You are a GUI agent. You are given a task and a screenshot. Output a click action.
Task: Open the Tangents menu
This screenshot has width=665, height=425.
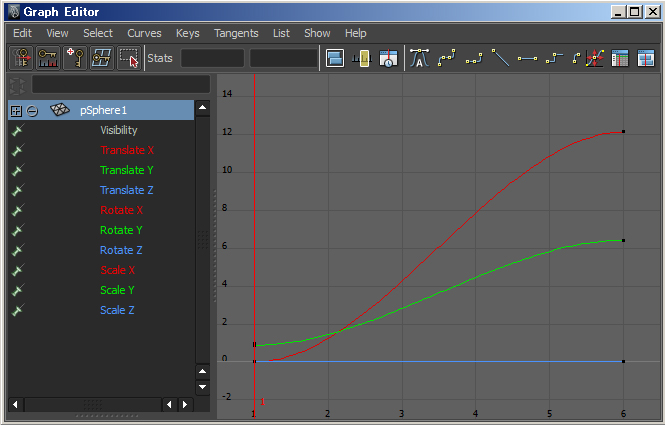click(x=236, y=33)
